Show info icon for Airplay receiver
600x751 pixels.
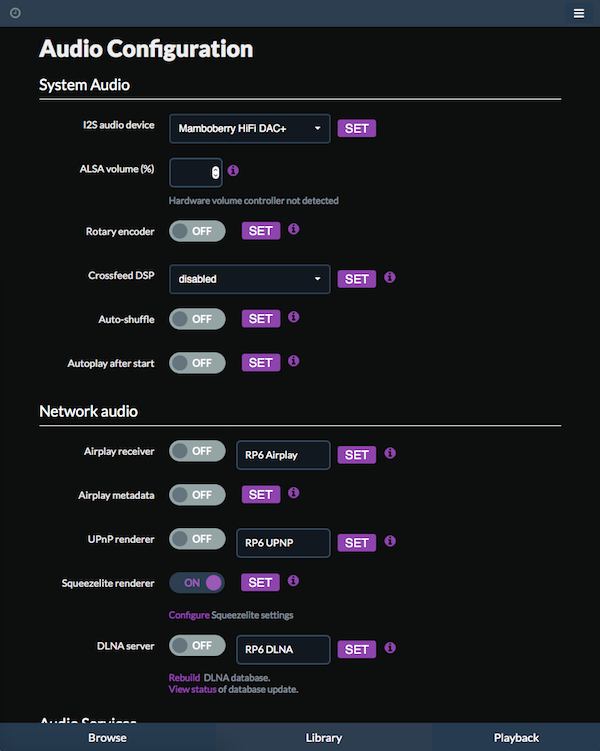pyautogui.click(x=390, y=453)
